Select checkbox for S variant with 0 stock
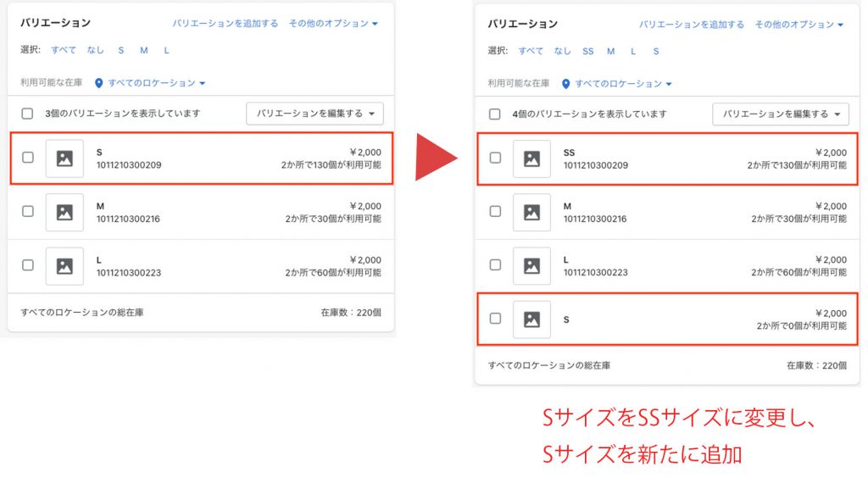Viewport: 868px width, 478px height. pyautogui.click(x=495, y=319)
